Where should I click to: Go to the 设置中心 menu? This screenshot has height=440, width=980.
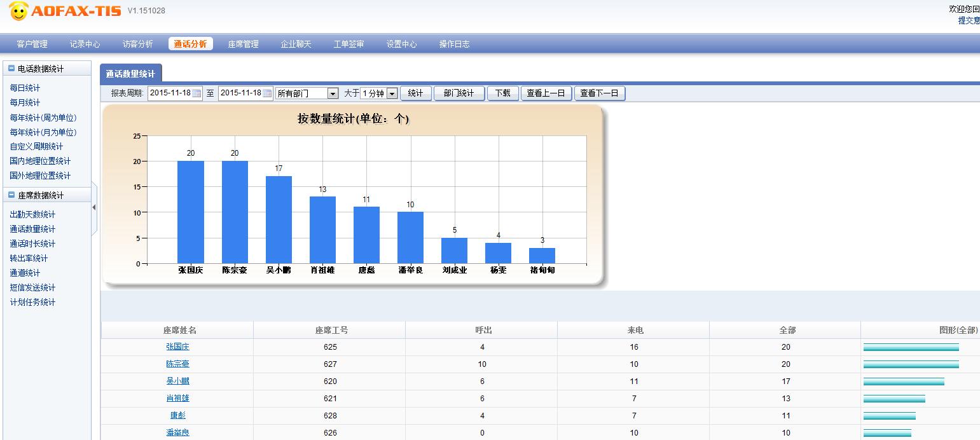click(401, 44)
